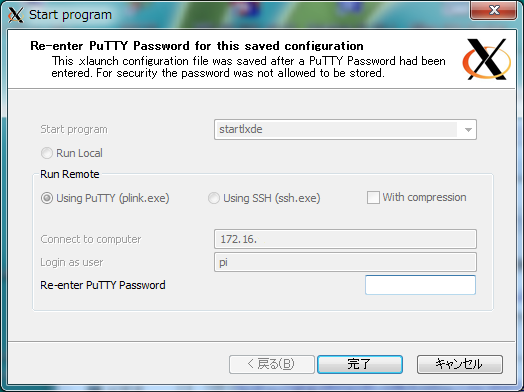
Task: Click the Run Remote group label
Action: point(70,174)
